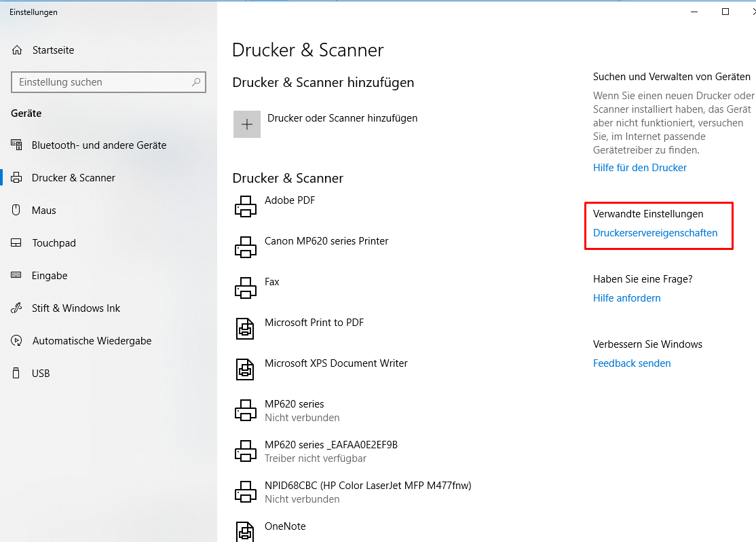This screenshot has height=542, width=756.
Task: Click the Adobe PDF printer icon
Action: click(246, 206)
